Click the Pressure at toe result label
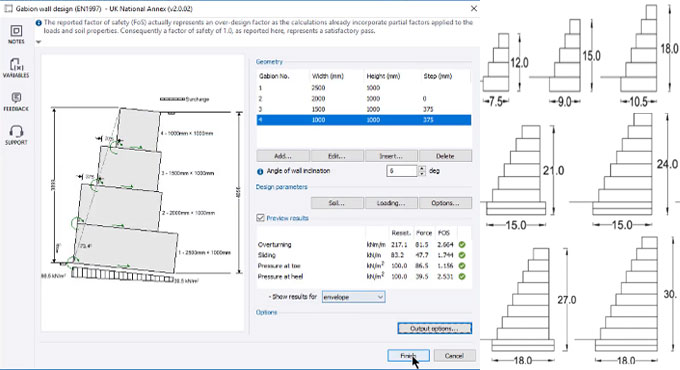Image resolution: width=680 pixels, height=370 pixels. (279, 266)
